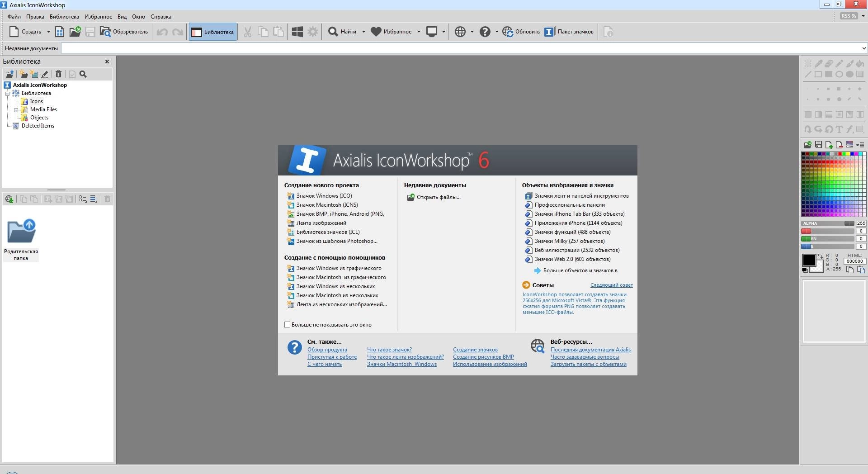Click 'Обзор продукта' link

click(x=327, y=350)
